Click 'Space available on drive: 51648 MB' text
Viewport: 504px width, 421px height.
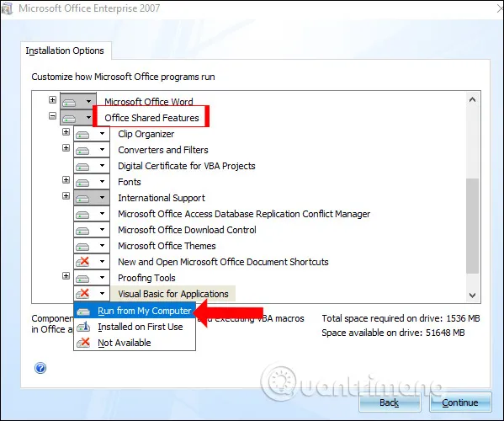point(394,333)
